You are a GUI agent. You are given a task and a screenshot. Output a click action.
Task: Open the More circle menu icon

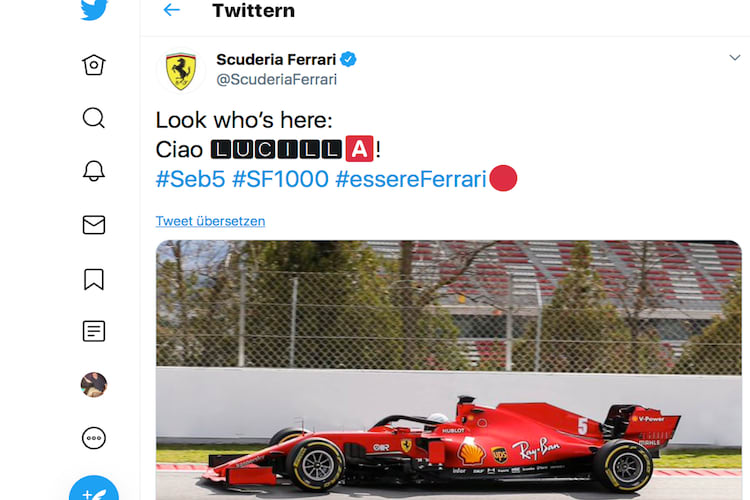[94, 438]
